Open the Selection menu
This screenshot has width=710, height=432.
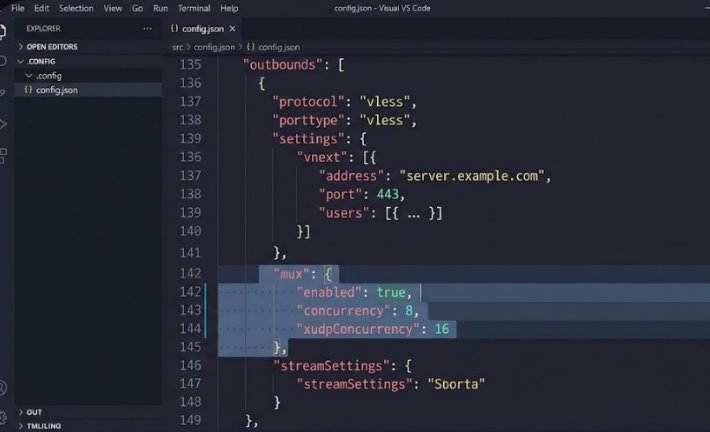click(x=76, y=8)
